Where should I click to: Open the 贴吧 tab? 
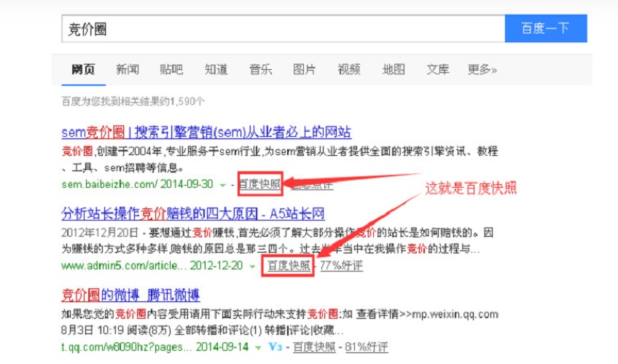pos(171,70)
